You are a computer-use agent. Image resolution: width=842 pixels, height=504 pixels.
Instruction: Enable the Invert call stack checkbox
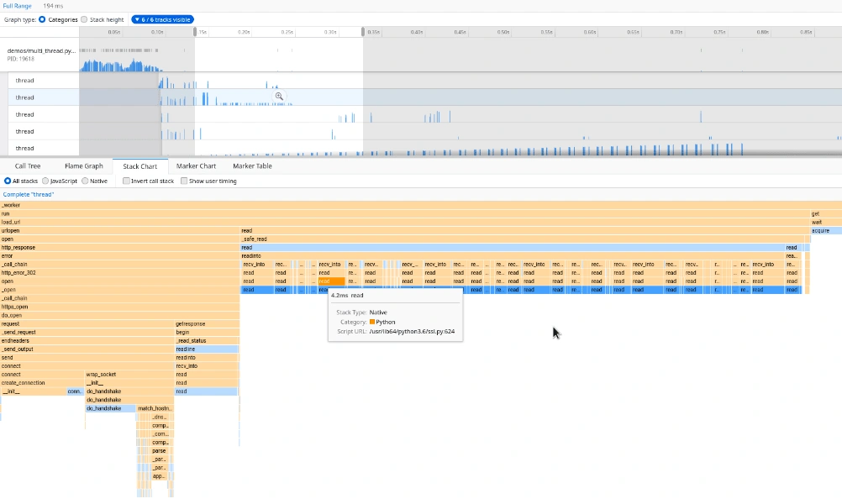click(x=126, y=181)
